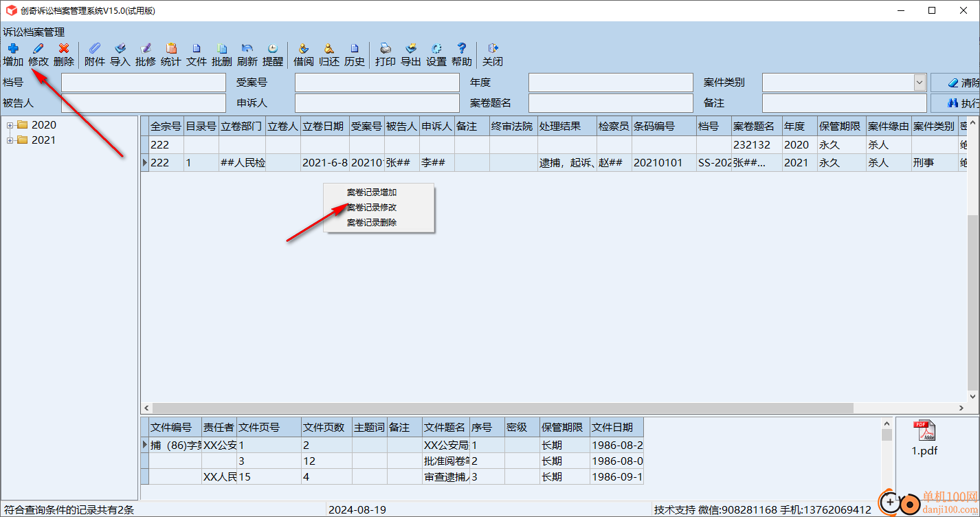The image size is (980, 517).
Task: Click left arrow of horizontal scrollbar
Action: [146, 408]
